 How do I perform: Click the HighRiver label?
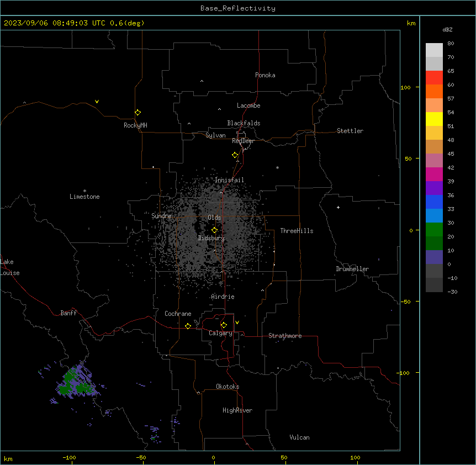(x=237, y=410)
